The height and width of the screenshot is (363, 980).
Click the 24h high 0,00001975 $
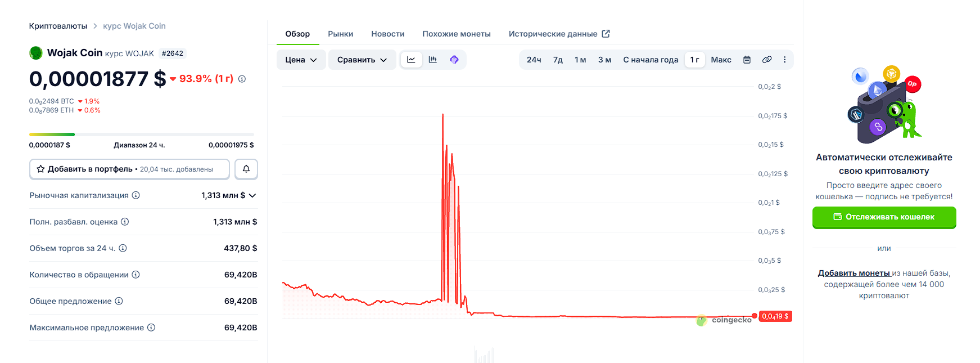click(x=231, y=145)
